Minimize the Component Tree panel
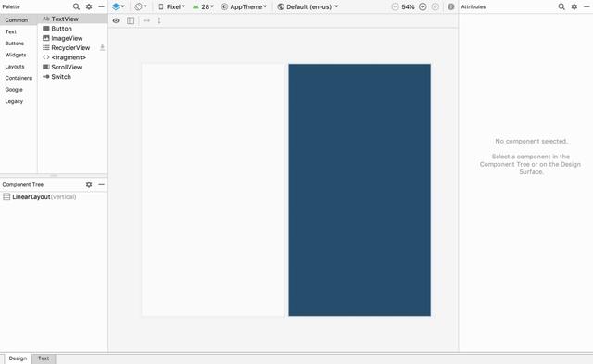 pos(101,184)
